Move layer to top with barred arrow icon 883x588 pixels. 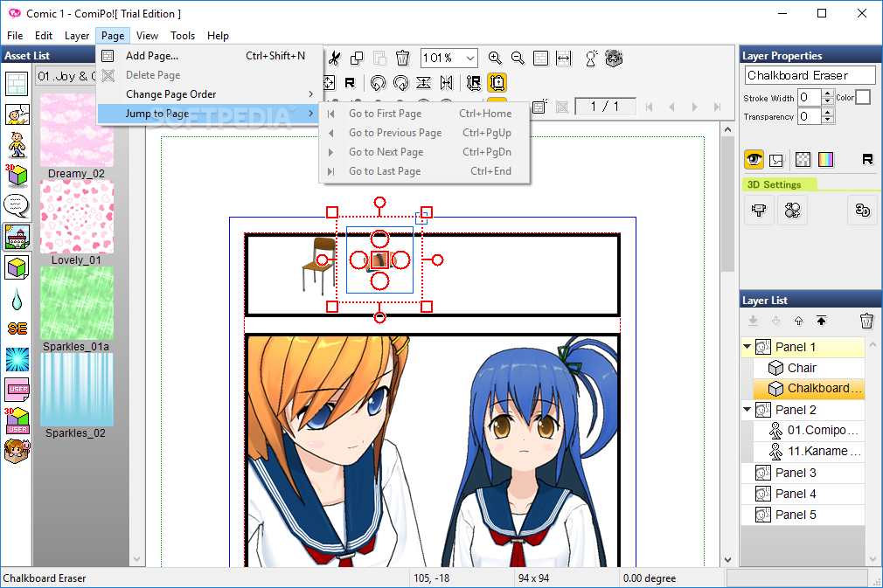pyautogui.click(x=821, y=321)
